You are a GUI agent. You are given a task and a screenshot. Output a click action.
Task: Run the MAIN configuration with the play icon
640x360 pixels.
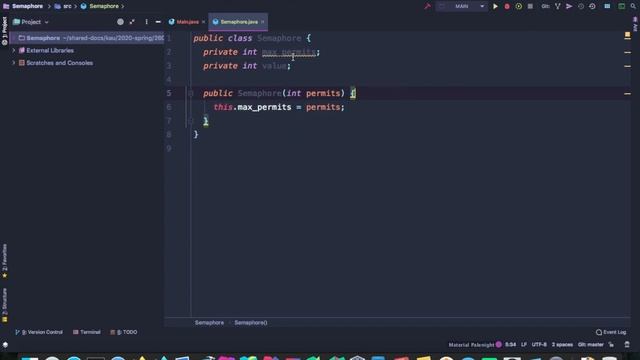(495, 6)
